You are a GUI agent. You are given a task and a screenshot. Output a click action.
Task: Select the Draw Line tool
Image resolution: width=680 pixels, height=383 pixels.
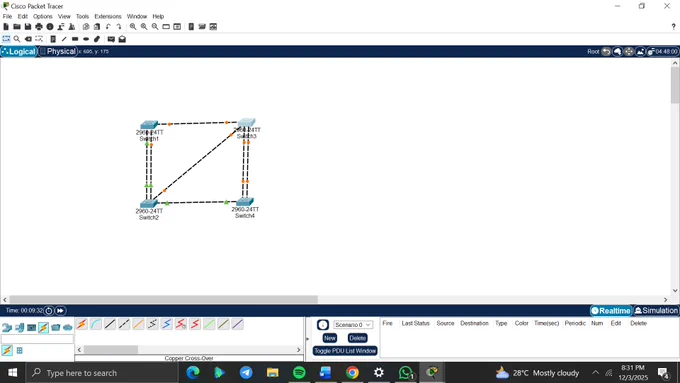(64, 39)
